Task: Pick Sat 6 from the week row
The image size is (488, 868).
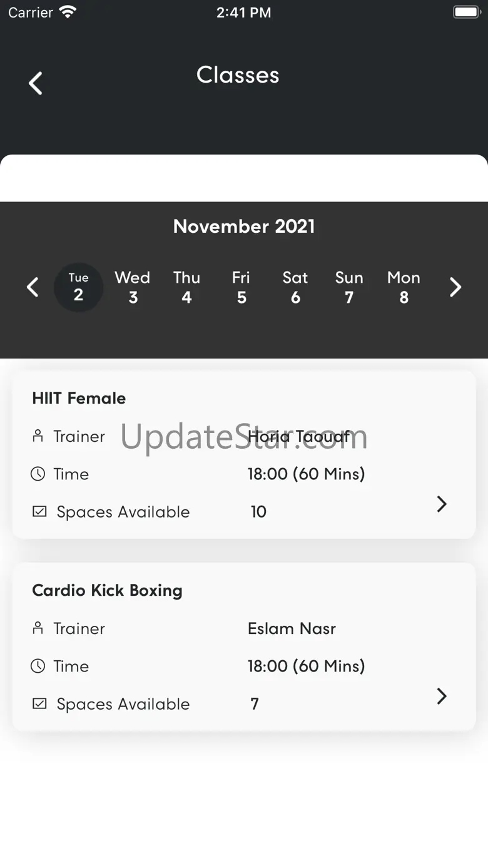Action: pyautogui.click(x=295, y=287)
